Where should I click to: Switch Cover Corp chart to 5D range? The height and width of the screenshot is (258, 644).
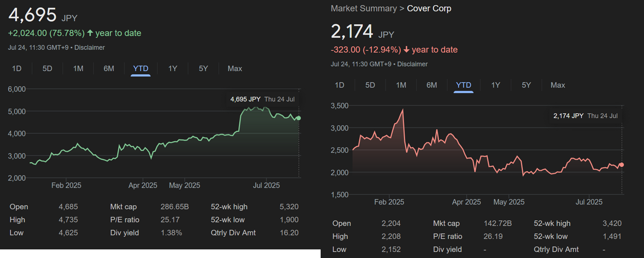click(370, 85)
